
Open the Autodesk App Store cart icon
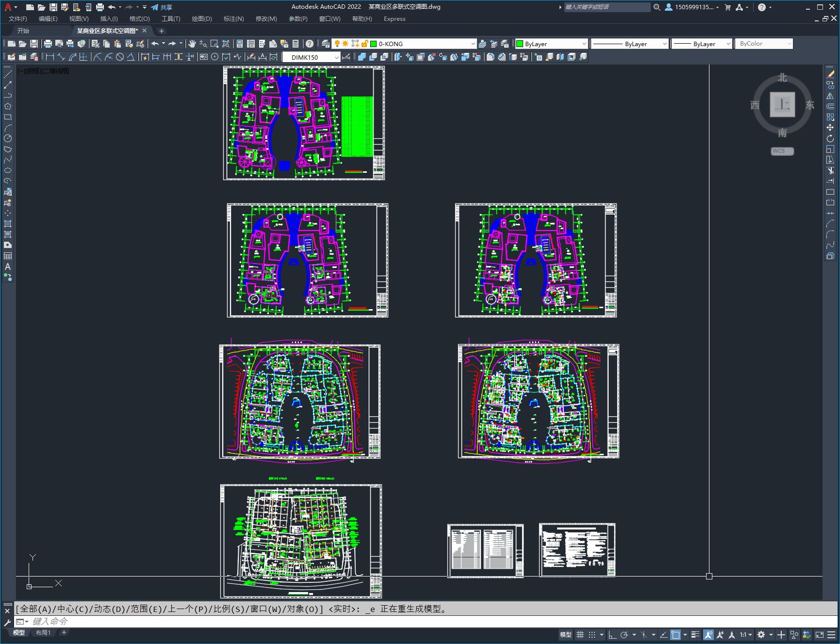727,7
